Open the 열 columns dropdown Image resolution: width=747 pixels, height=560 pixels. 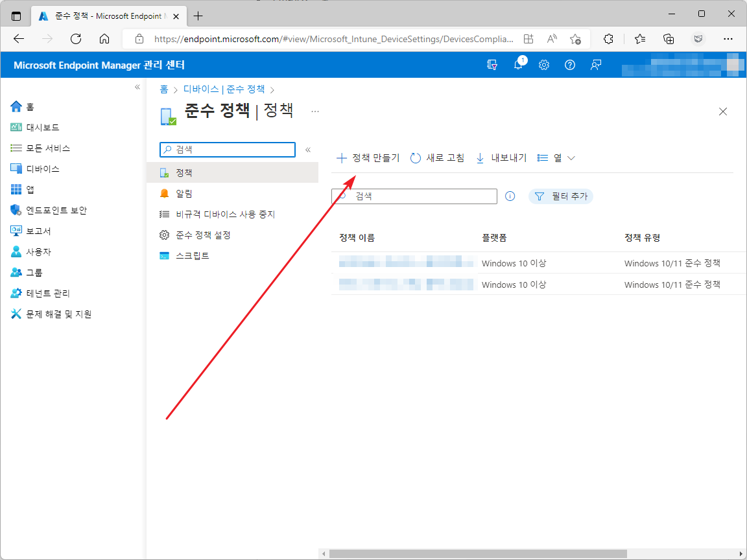coord(556,158)
